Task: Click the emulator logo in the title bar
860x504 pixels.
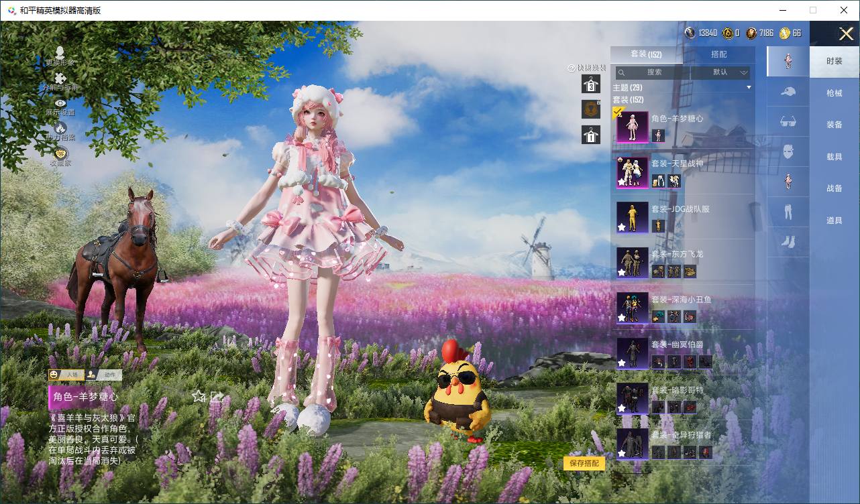Action: 11,10
